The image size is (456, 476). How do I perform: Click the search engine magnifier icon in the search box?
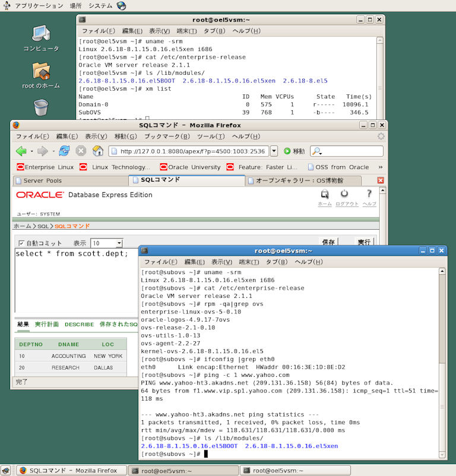tap(316, 151)
